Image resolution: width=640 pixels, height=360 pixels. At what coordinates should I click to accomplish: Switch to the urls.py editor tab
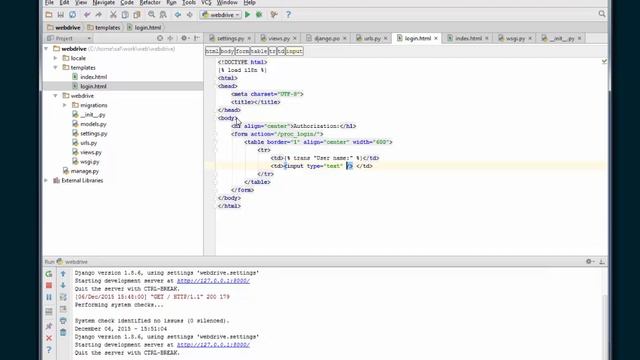click(x=371, y=38)
